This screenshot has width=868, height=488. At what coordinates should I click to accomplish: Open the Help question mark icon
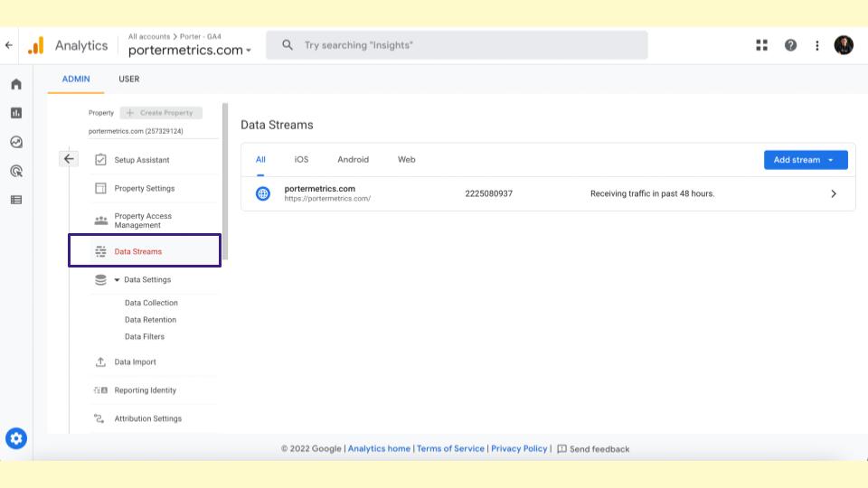click(790, 45)
